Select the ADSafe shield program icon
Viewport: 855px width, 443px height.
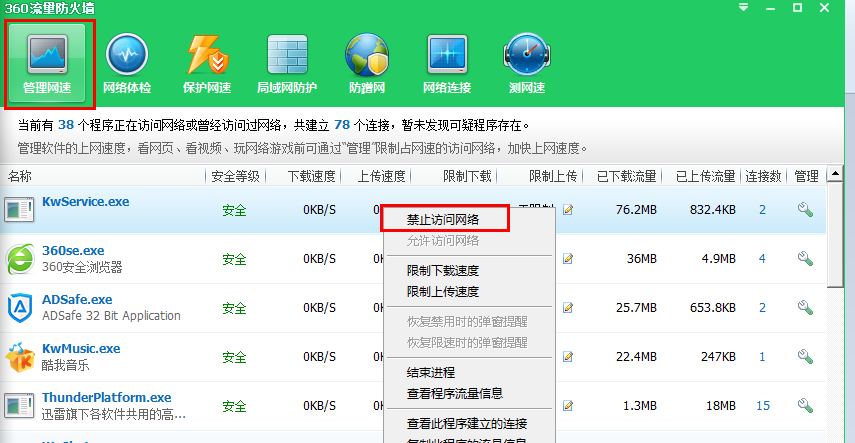pyautogui.click(x=20, y=308)
